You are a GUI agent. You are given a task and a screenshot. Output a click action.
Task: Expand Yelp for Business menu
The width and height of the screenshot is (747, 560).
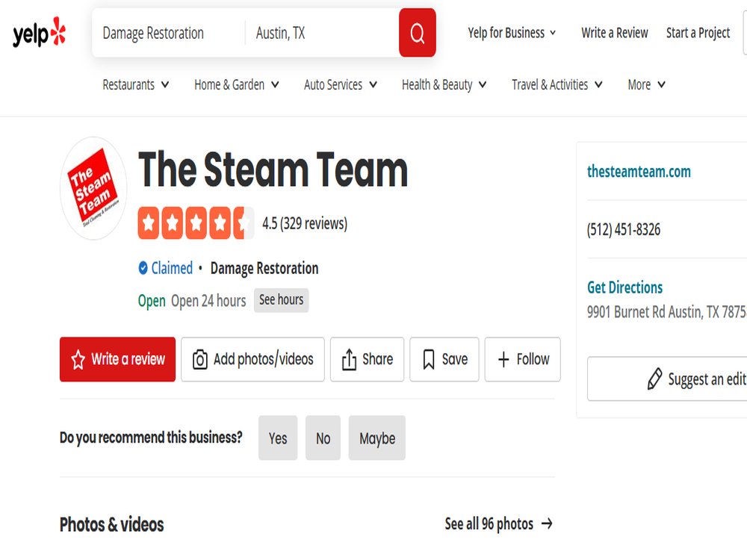[x=512, y=33]
